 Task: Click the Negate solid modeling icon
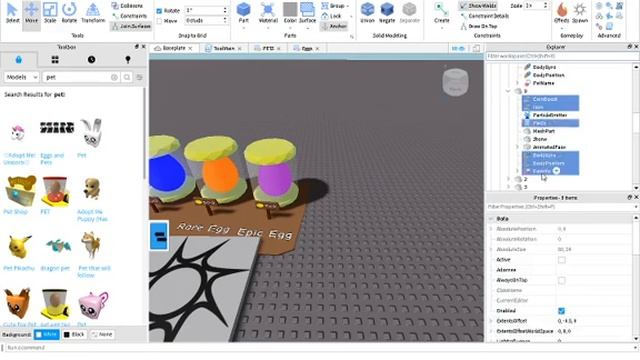pos(387,13)
